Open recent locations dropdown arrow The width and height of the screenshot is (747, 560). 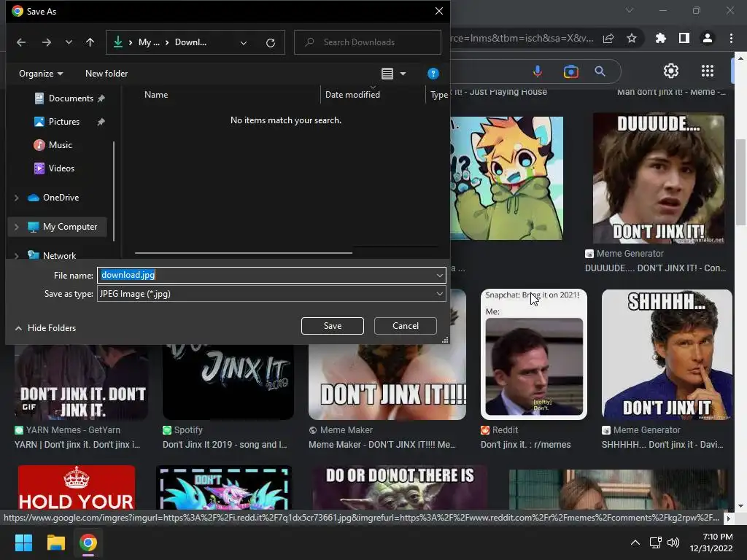[x=69, y=42]
